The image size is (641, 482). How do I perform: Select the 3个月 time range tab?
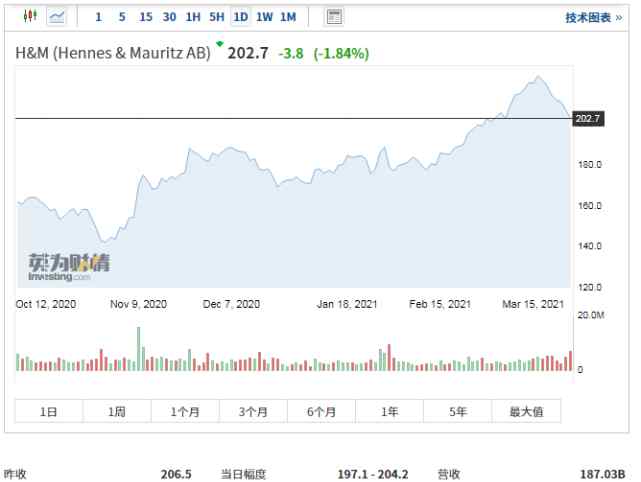click(x=253, y=411)
